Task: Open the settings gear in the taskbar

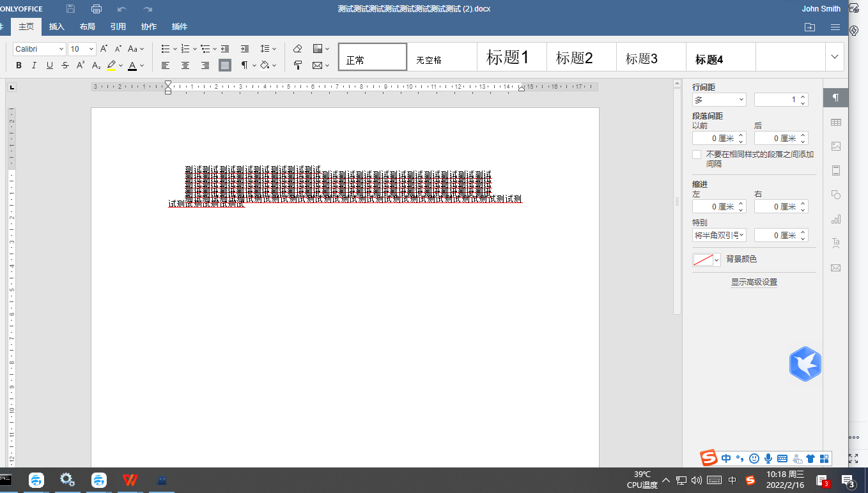Action: click(68, 480)
